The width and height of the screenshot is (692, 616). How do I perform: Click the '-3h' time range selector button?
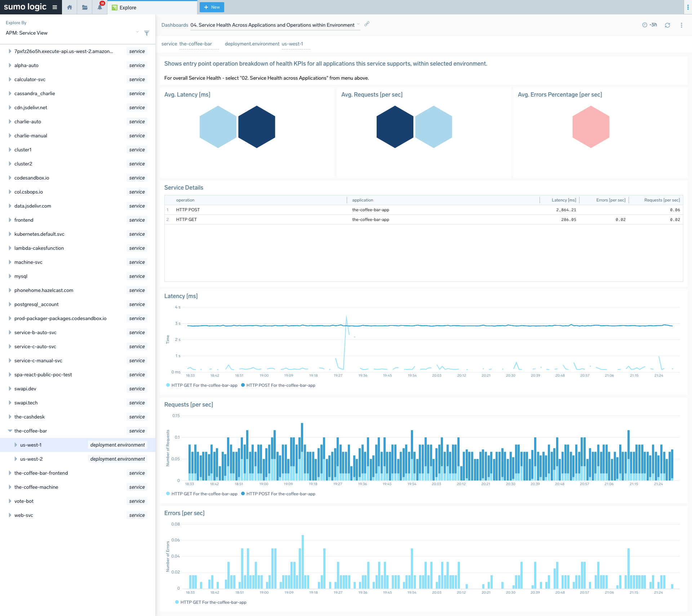(651, 25)
